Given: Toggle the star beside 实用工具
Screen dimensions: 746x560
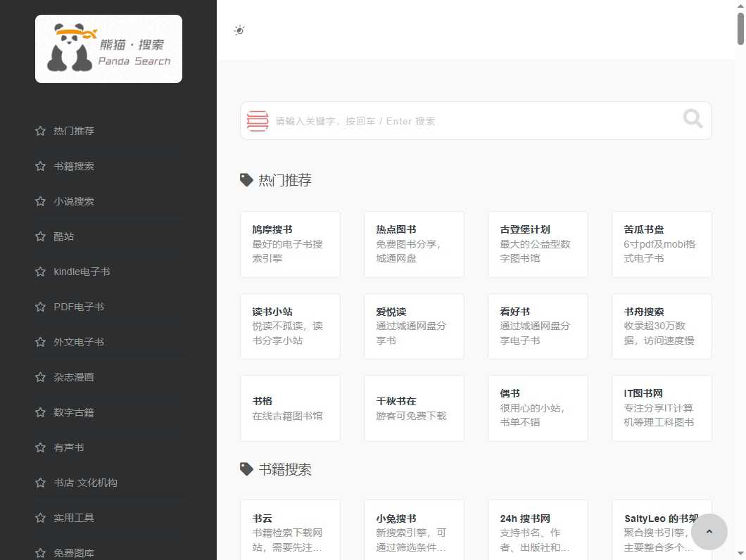Looking at the screenshot, I should click(x=40, y=518).
